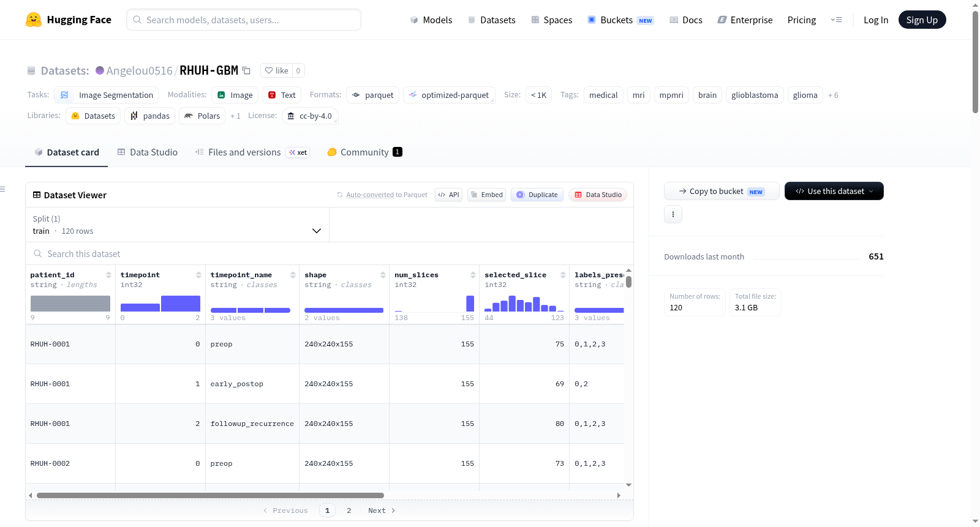Sort by patient_id column sort icon
This screenshot has width=980, height=527.
(108, 275)
